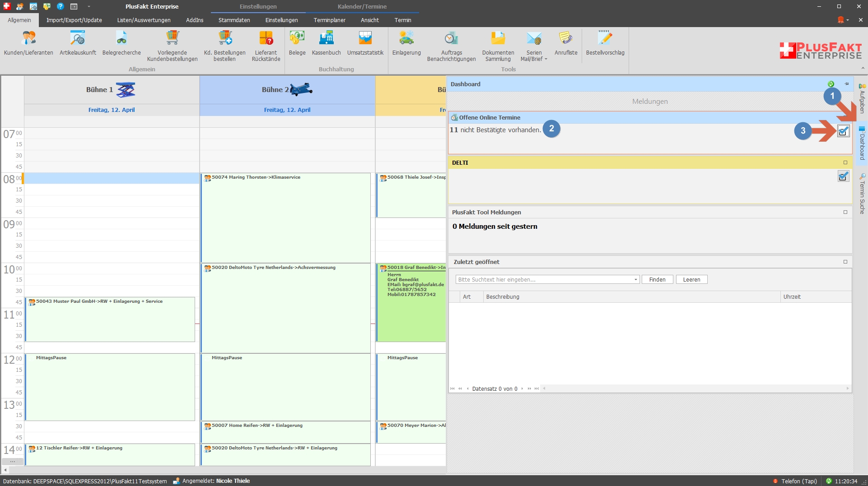Collapse the Zuletzt geöffnet section
This screenshot has height=486, width=868.
845,262
